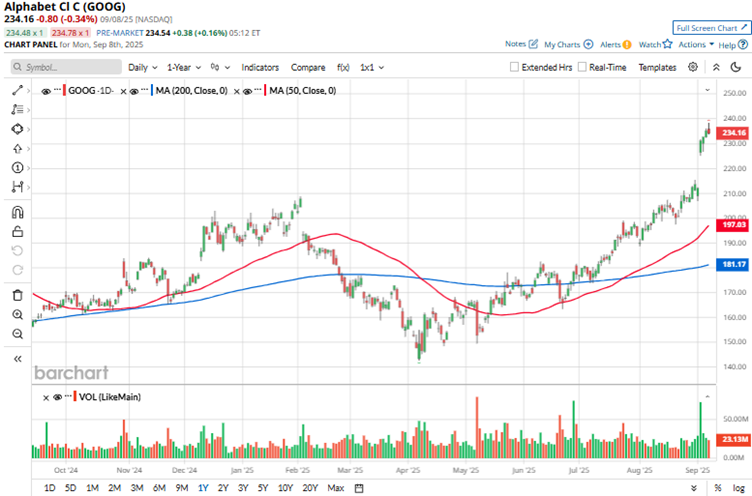Zoom out of the chart
Screen dimensions: 752x496
coord(17,334)
